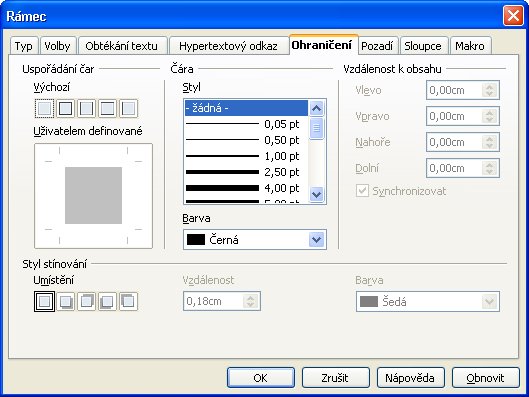Open the Barva line color dropdown
This screenshot has width=529, height=397.
[255, 240]
